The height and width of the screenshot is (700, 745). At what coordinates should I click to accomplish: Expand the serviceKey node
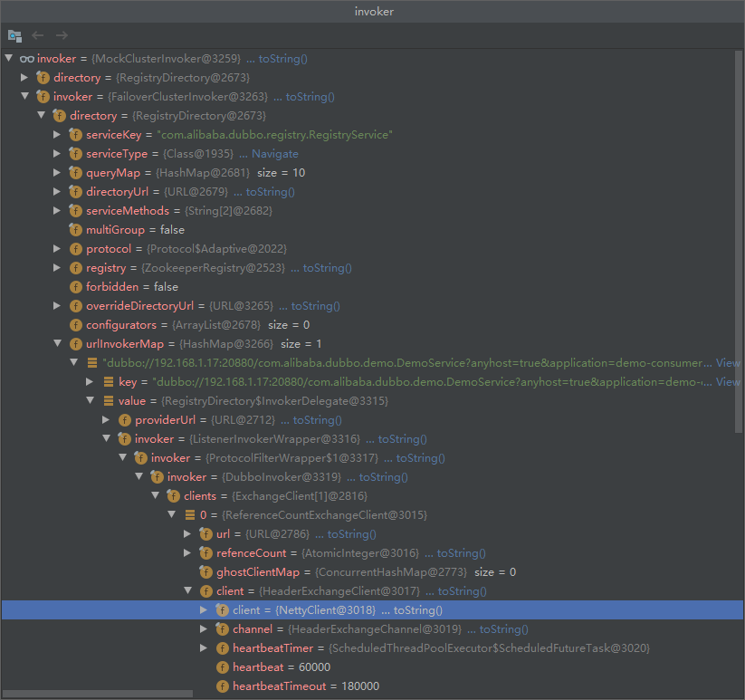[57, 134]
